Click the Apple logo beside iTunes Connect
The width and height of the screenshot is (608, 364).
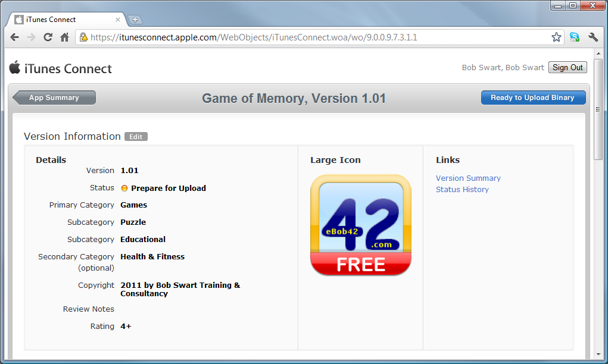click(15, 67)
